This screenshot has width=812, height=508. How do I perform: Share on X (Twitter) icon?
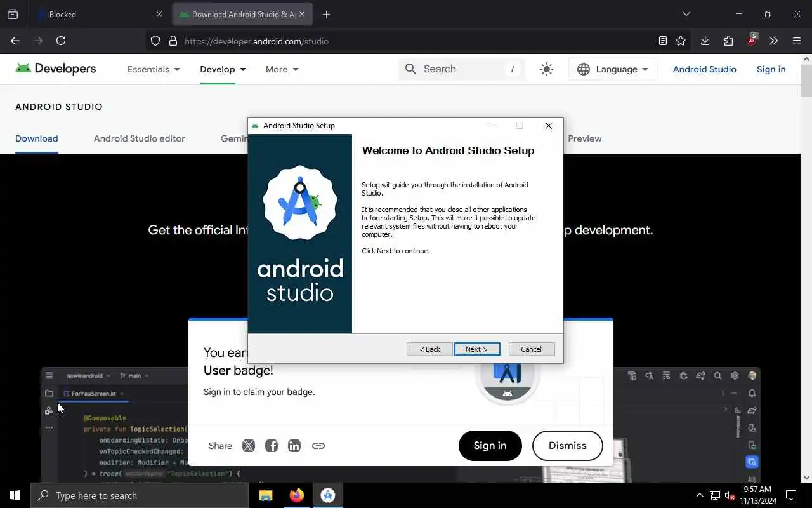click(249, 446)
